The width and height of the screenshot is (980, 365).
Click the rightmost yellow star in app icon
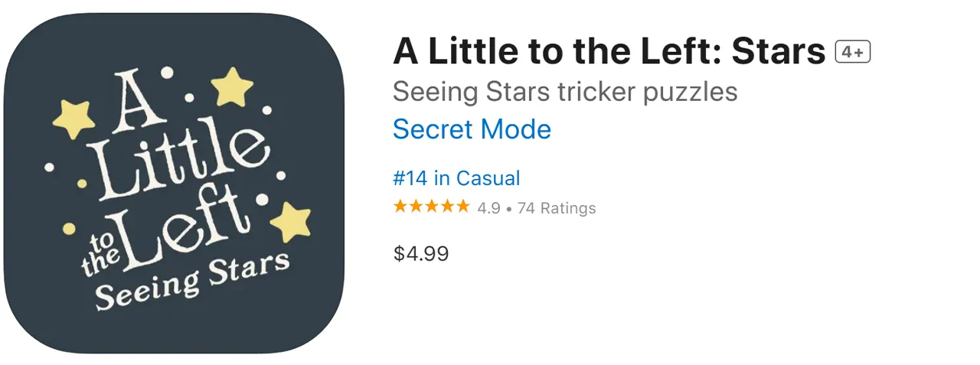pyautogui.click(x=291, y=222)
